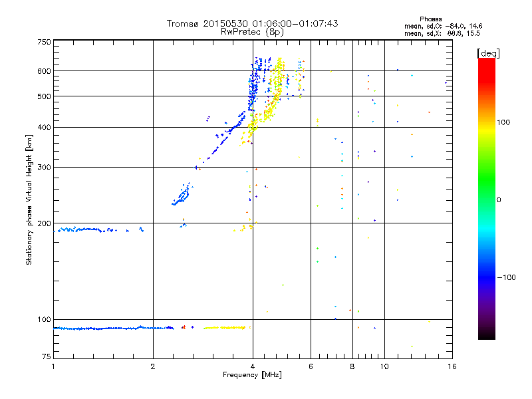Click the '[deg]' colorbar unit label
This screenshot has width=532, height=399.
click(x=488, y=53)
